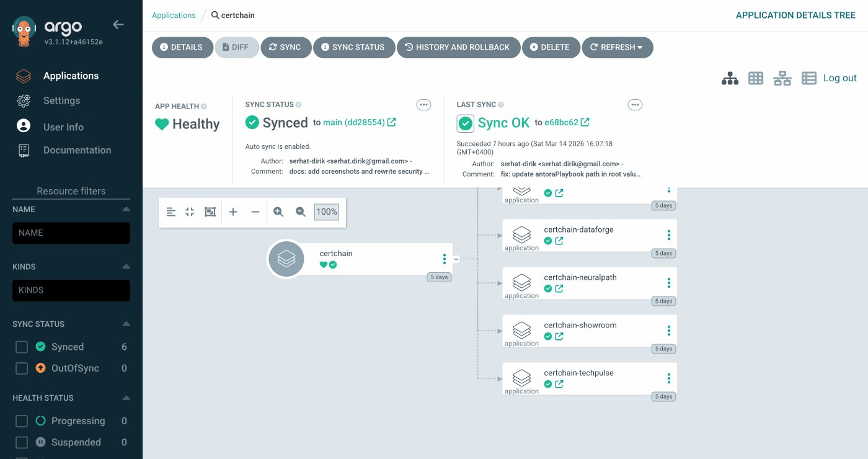Open Settings from the left sidebar
Image resolution: width=868 pixels, height=459 pixels.
tap(61, 100)
